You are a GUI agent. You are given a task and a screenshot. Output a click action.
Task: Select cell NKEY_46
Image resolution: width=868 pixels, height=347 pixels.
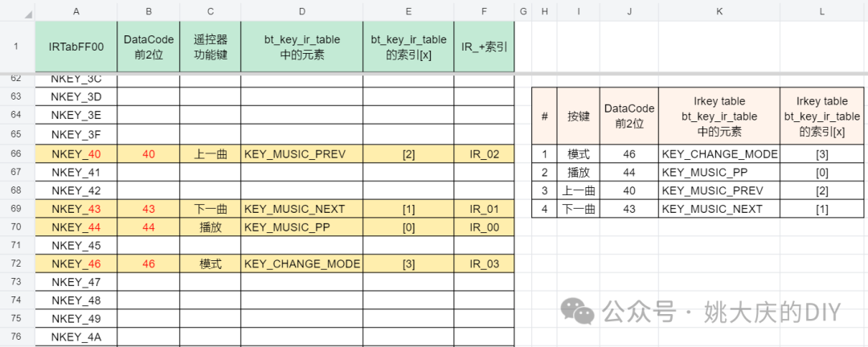pyautogui.click(x=76, y=264)
